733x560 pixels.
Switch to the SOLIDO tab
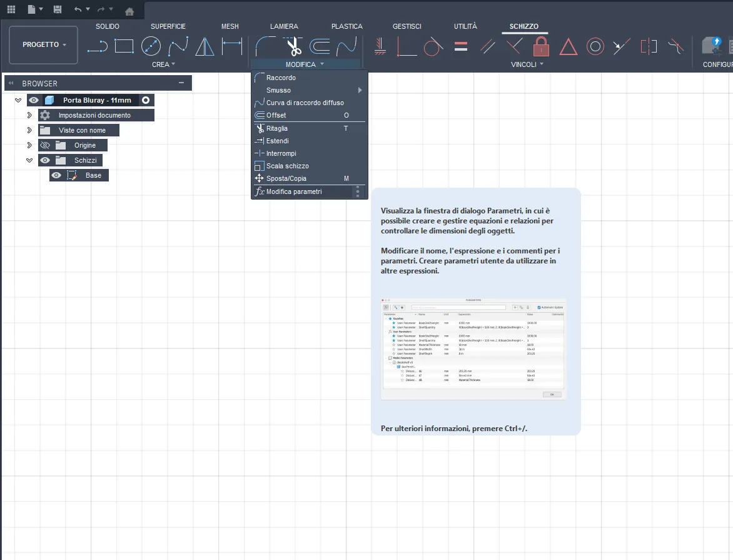[108, 26]
